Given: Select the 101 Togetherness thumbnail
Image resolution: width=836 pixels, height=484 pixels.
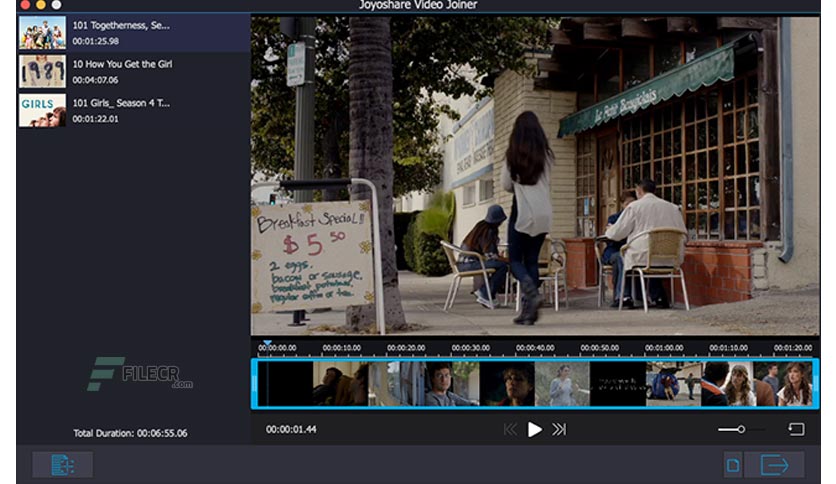Looking at the screenshot, I should (x=42, y=33).
